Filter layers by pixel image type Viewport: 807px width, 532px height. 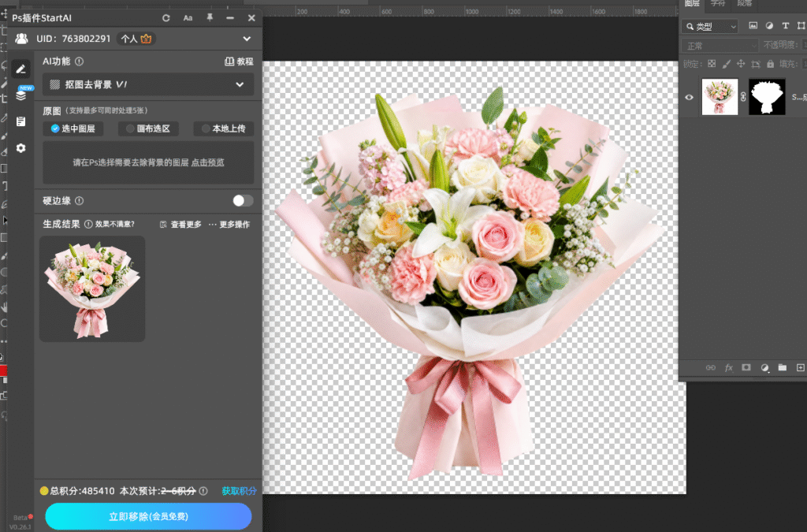[x=753, y=26]
